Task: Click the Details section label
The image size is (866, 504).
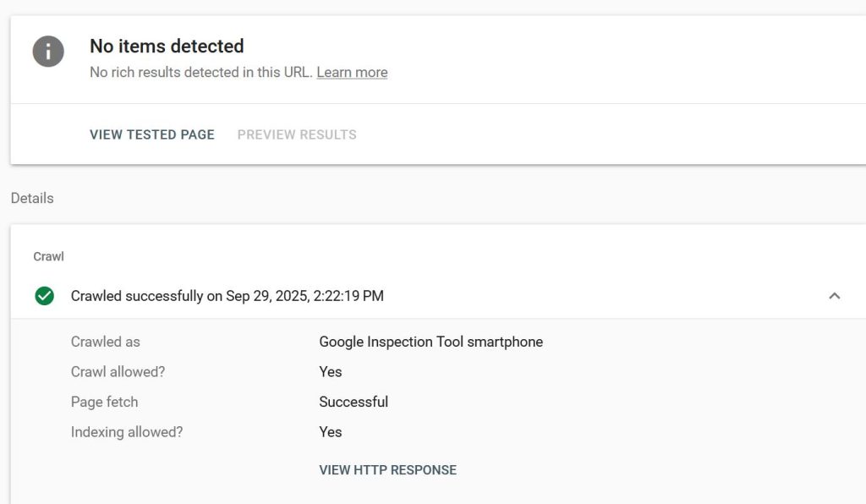Action: pyautogui.click(x=32, y=198)
